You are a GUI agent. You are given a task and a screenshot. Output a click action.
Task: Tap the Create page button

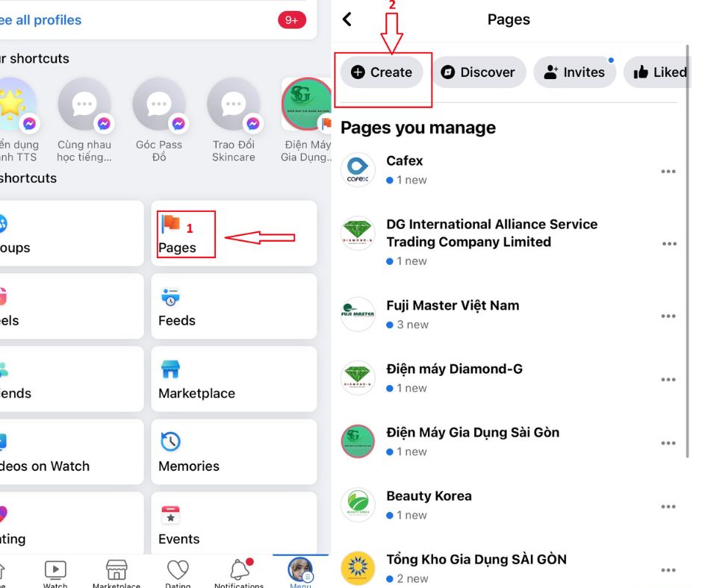point(382,72)
